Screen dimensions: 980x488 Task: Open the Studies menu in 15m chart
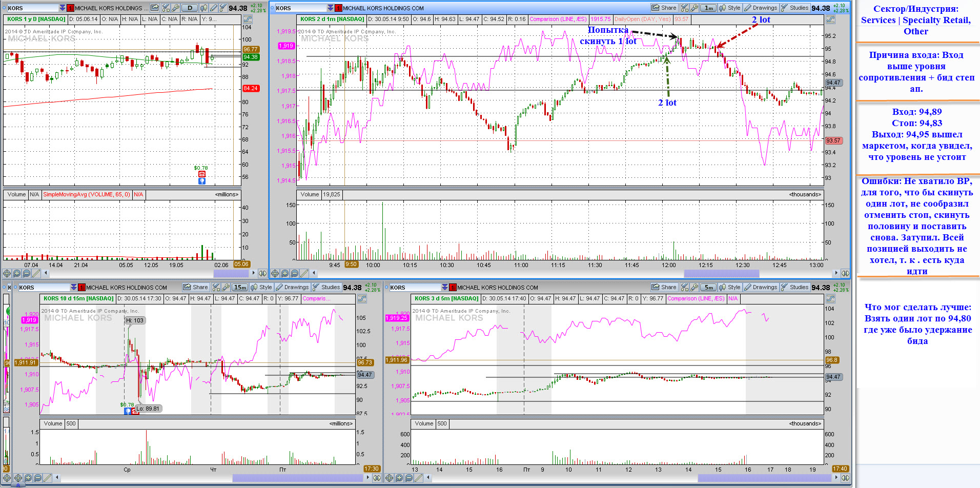pos(326,287)
